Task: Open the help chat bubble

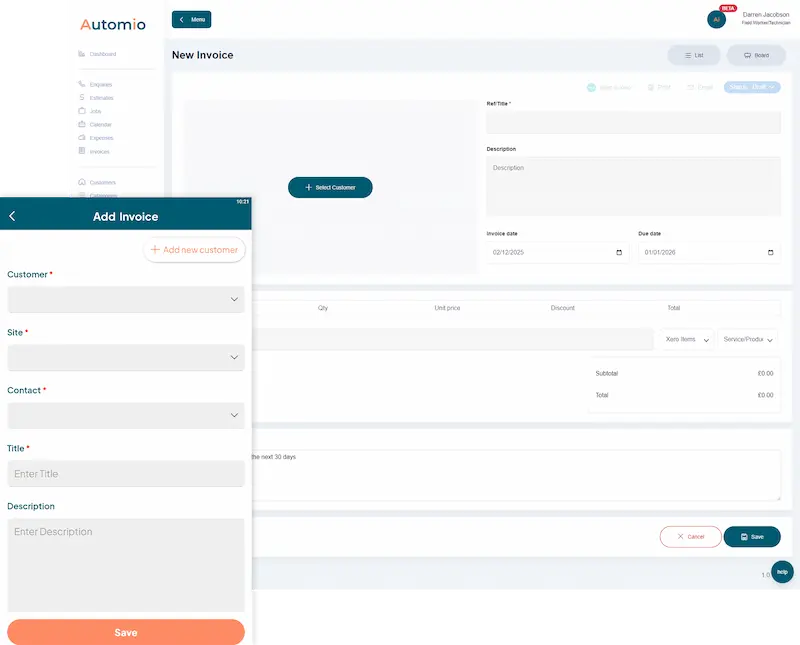Action: click(782, 572)
